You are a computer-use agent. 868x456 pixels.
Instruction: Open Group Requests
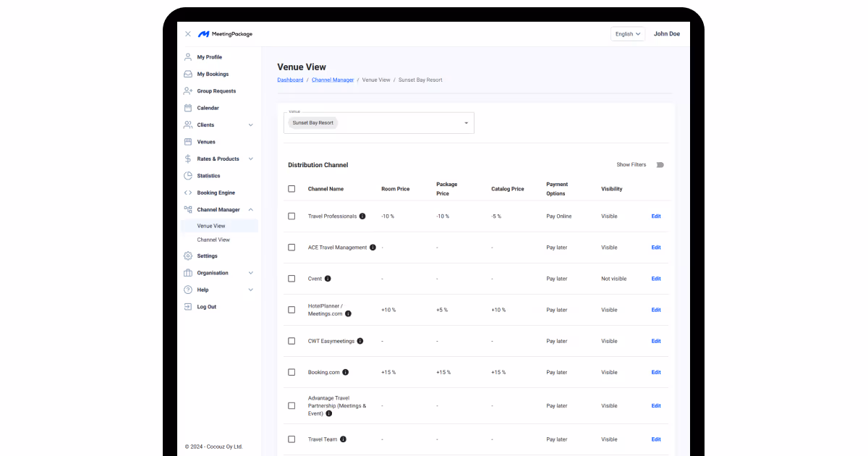216,90
